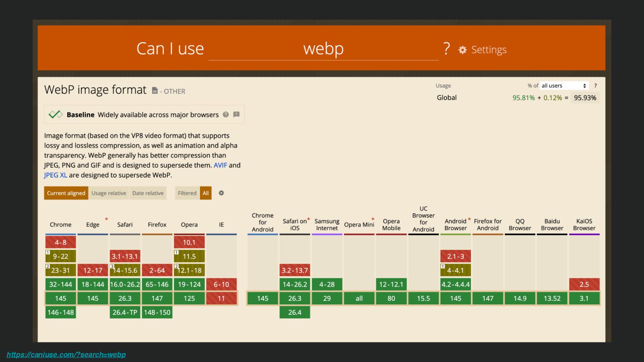
Task: Follow the AVIF link
Action: pyautogui.click(x=220, y=165)
